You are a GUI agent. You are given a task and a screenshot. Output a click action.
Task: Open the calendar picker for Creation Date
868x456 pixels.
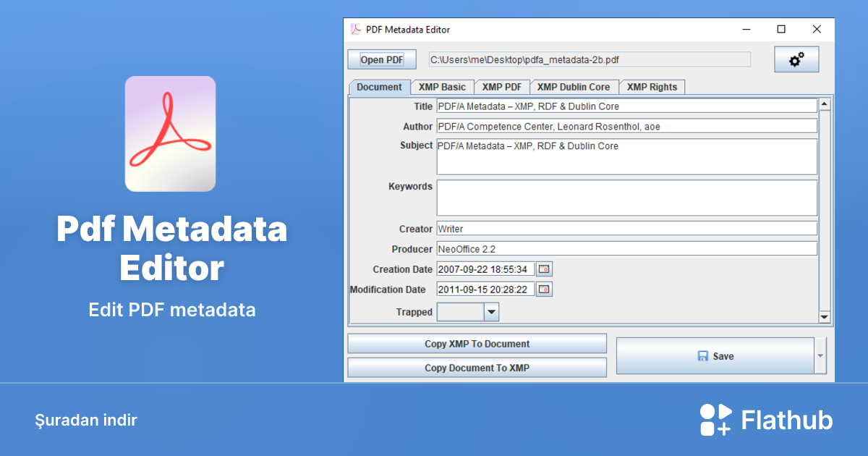[x=544, y=269]
